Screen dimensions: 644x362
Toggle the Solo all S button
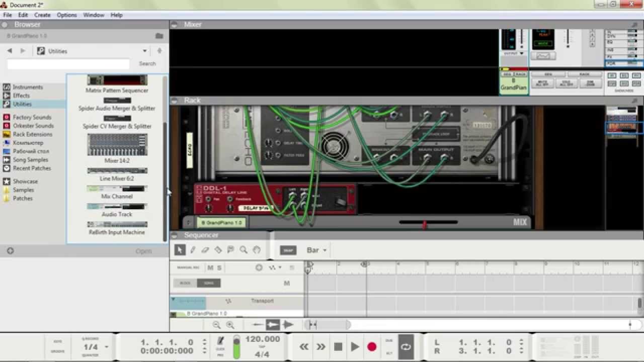219,267
